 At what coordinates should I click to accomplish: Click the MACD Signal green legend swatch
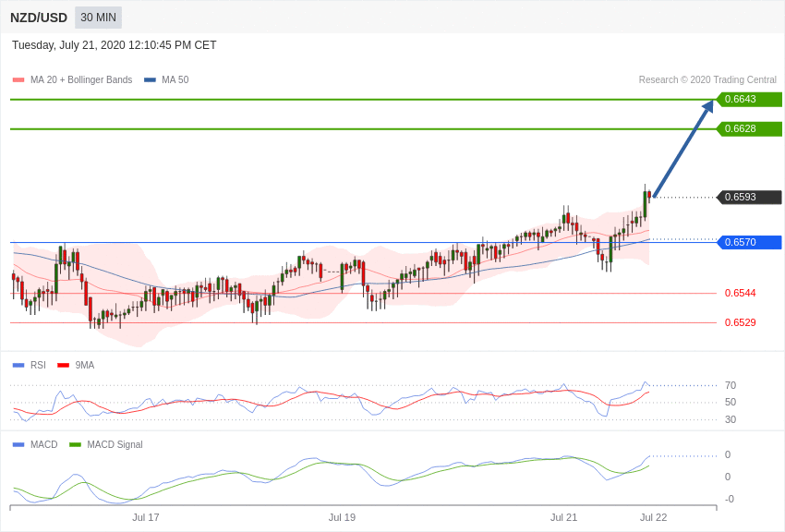click(x=75, y=444)
